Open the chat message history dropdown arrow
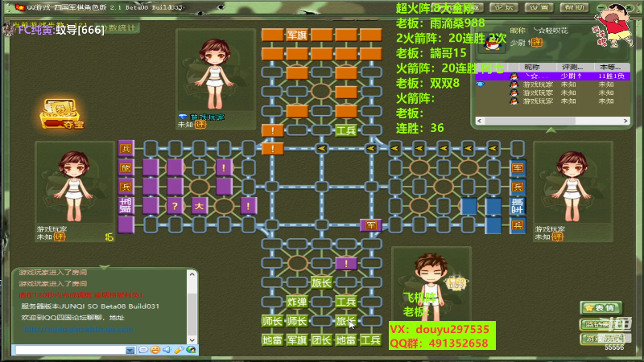Viewport: 644px width, 362px height. click(130, 350)
